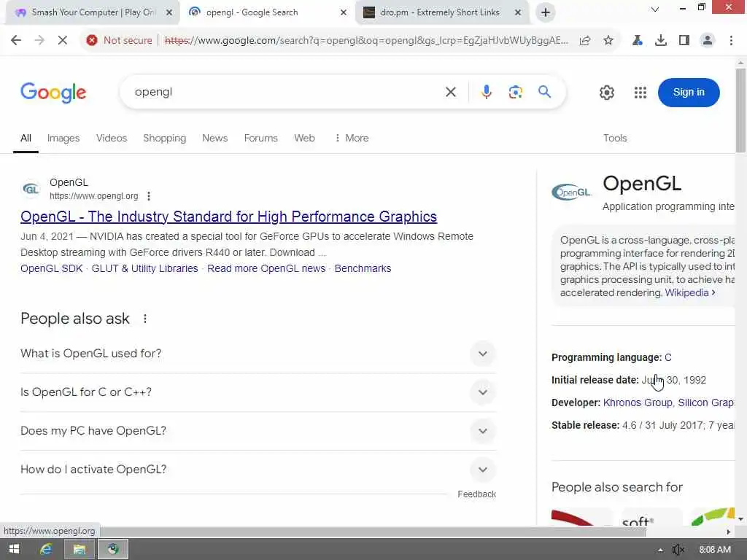
Task: Submit search with magnifier icon
Action: point(544,92)
